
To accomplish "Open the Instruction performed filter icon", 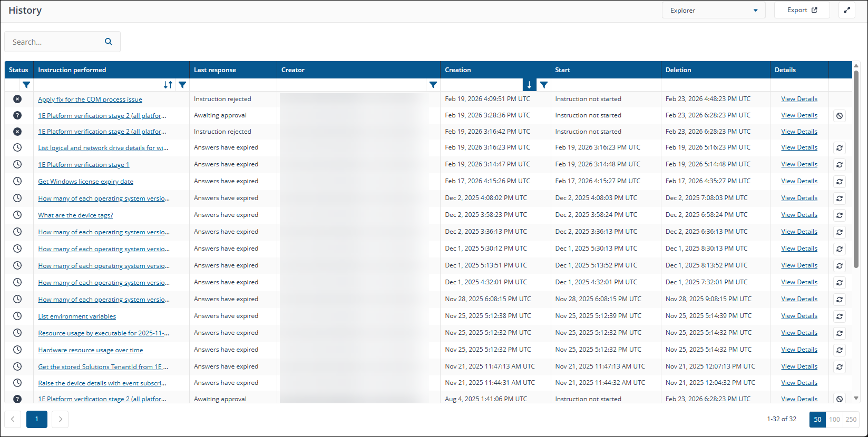I will click(x=182, y=85).
